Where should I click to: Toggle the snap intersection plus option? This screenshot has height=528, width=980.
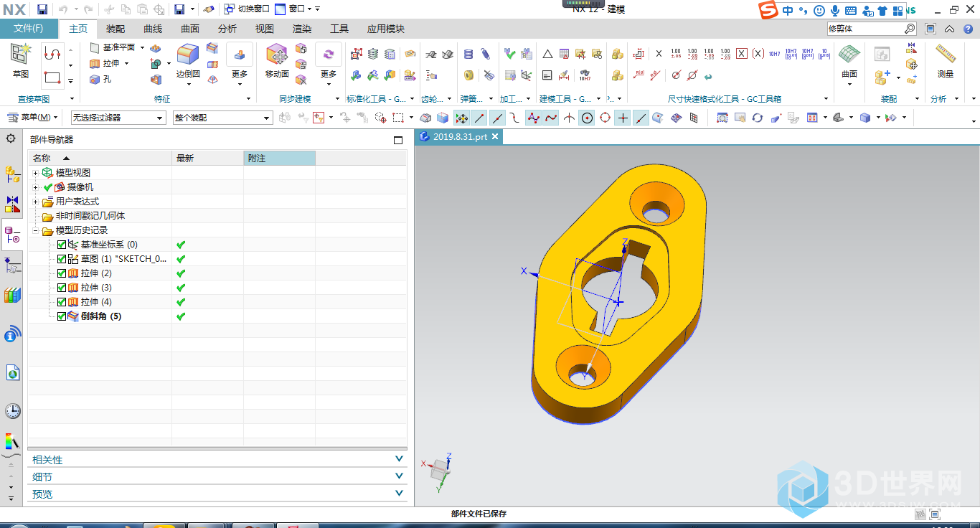pyautogui.click(x=623, y=118)
